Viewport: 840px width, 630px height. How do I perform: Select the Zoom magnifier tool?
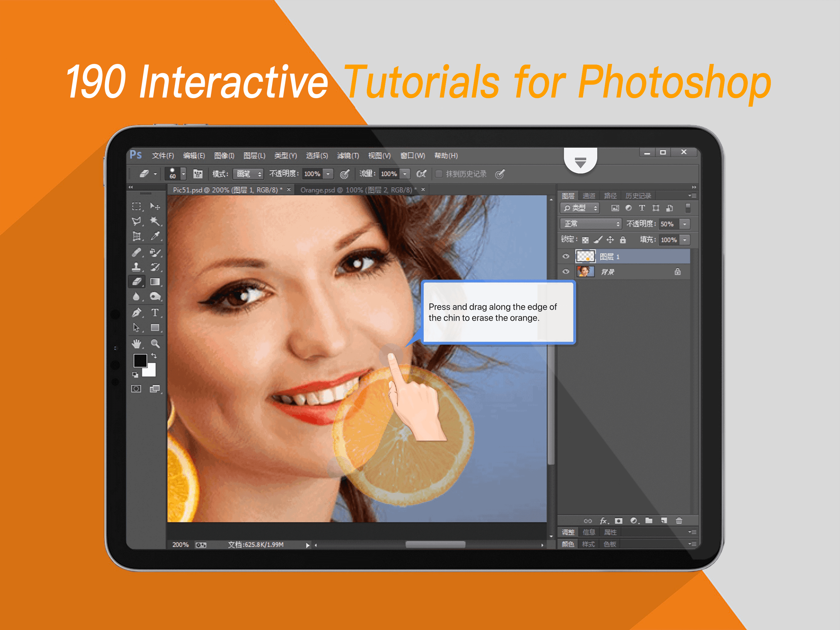(155, 344)
